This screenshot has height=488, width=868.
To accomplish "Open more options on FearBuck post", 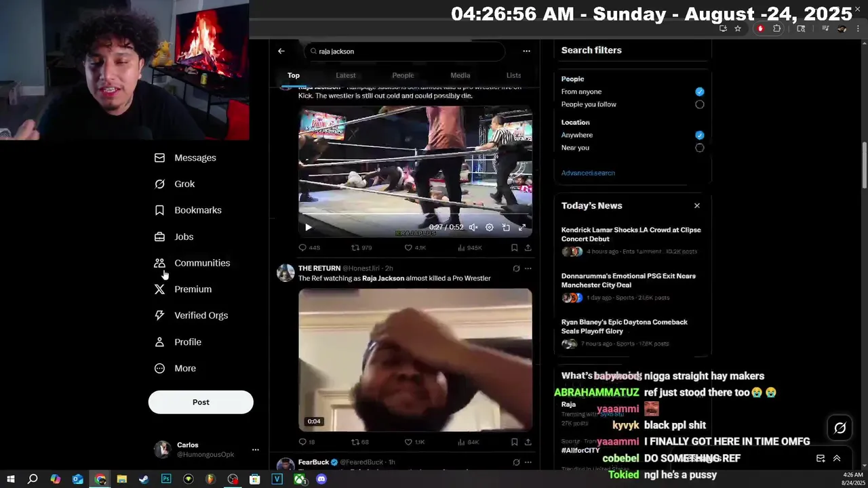I will click(x=528, y=462).
